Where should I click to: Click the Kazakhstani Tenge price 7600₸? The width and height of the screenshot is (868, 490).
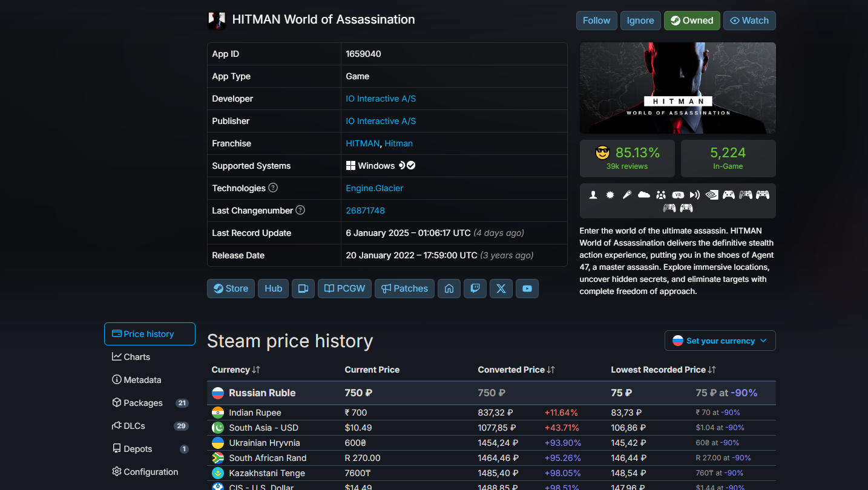[358, 473]
